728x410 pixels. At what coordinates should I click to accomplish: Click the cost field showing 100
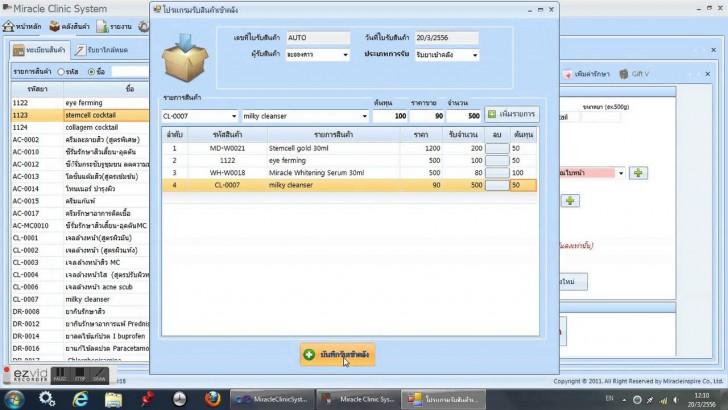[390, 116]
